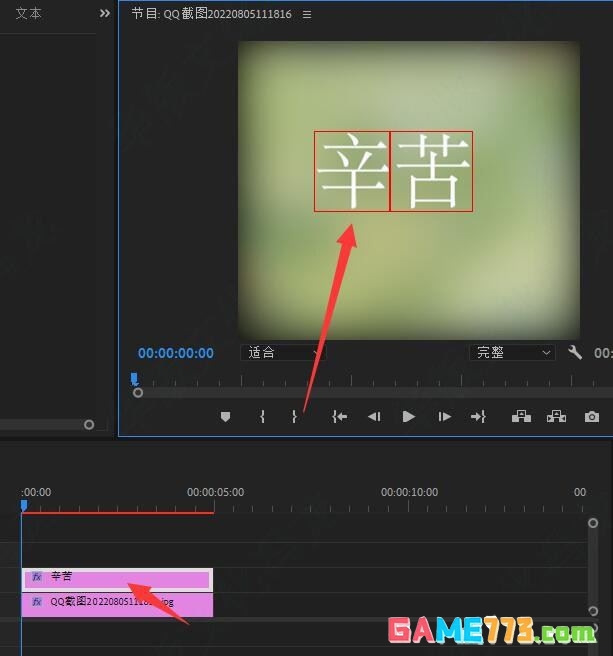Click the fx badge on 辛苦 clip
613x656 pixels.
pyautogui.click(x=37, y=577)
